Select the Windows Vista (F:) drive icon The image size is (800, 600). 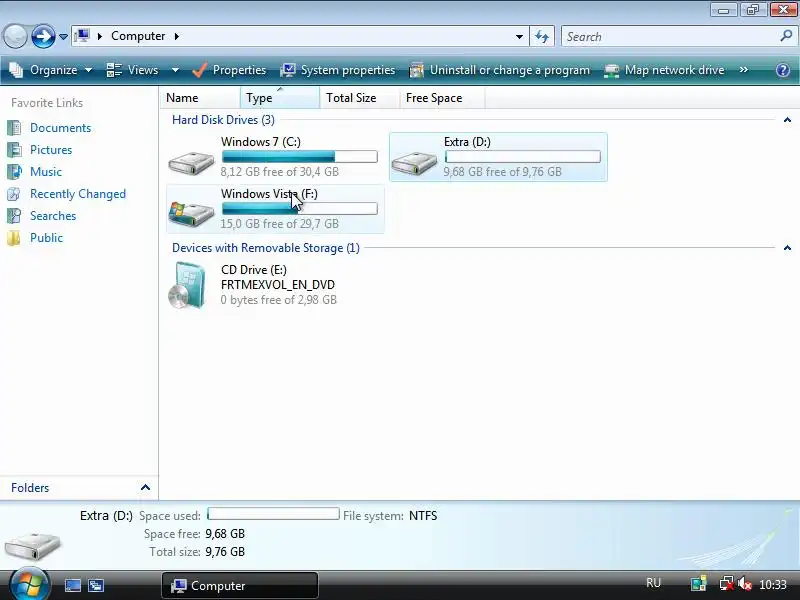point(191,214)
